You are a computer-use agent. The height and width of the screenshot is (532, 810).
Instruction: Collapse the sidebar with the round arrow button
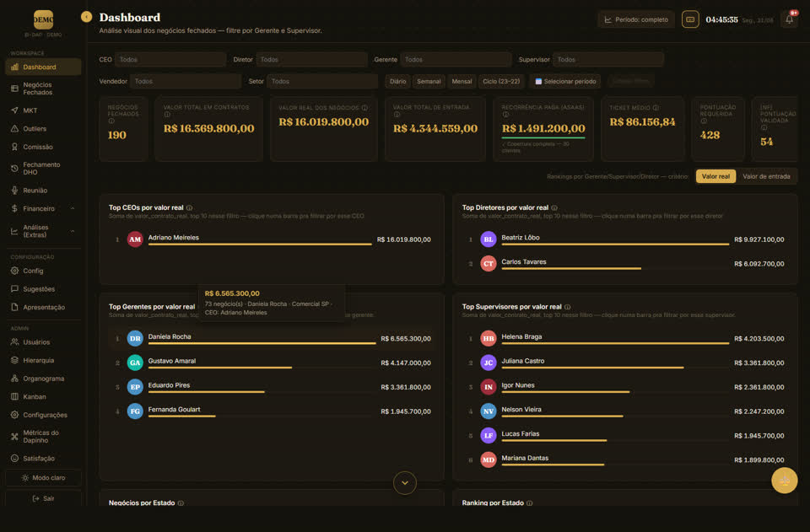86,17
